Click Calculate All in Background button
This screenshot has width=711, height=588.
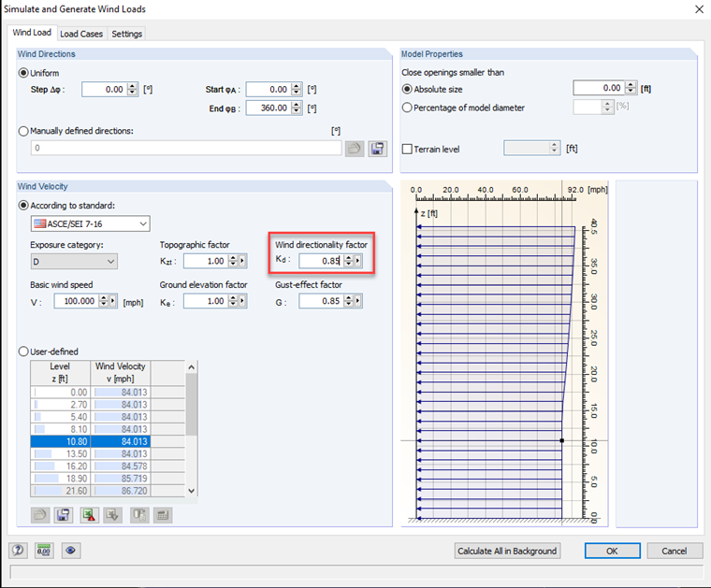pyautogui.click(x=507, y=551)
